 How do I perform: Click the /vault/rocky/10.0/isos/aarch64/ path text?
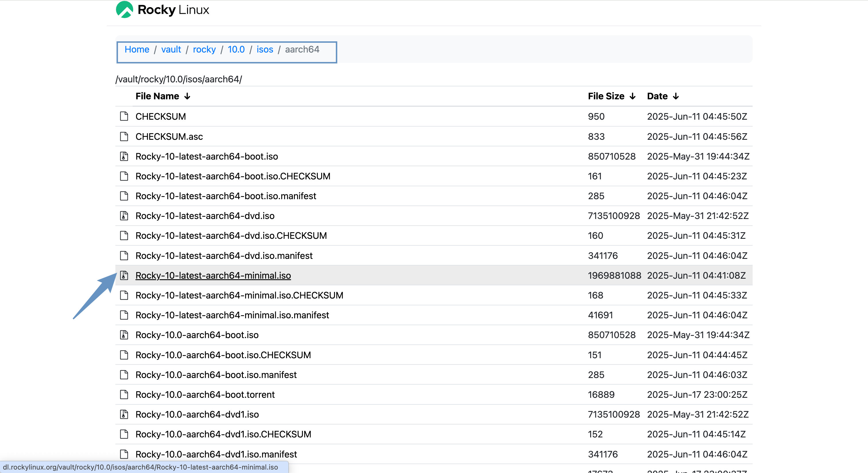(179, 79)
